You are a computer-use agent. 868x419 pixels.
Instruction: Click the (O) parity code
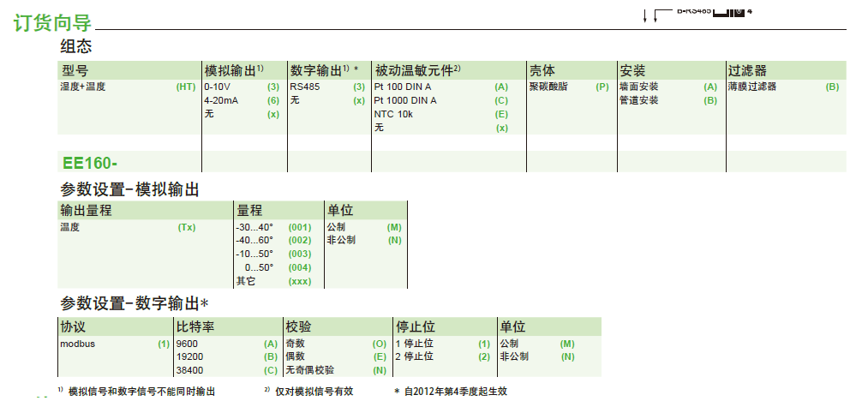[380, 344]
